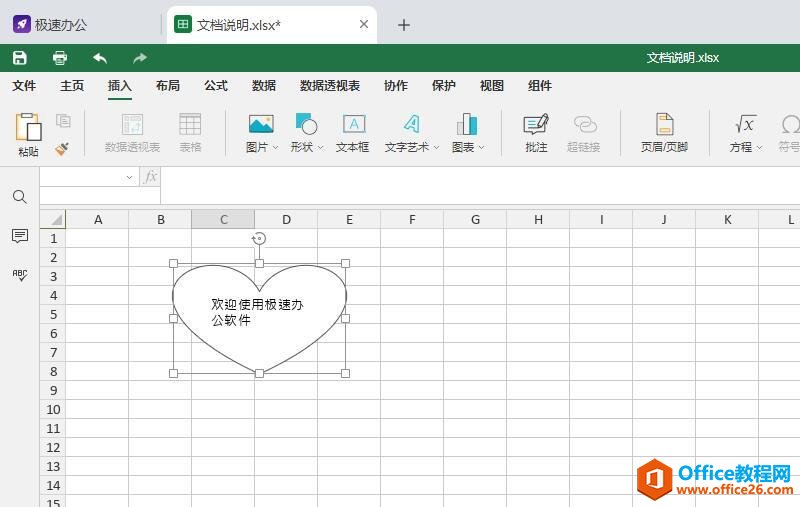This screenshot has width=800, height=507.
Task: Open the 组件 (Plugins) tab
Action: [x=540, y=86]
